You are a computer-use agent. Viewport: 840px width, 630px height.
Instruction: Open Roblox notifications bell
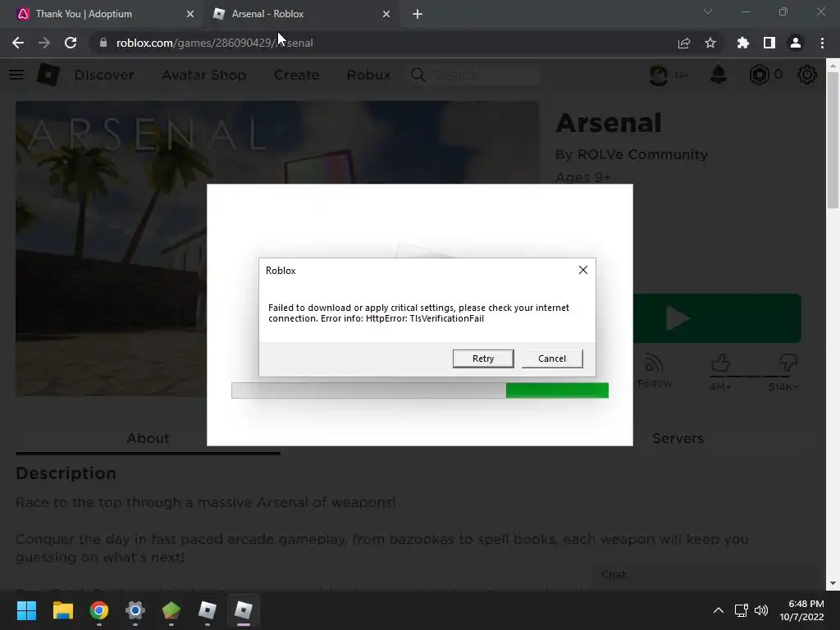(x=719, y=75)
